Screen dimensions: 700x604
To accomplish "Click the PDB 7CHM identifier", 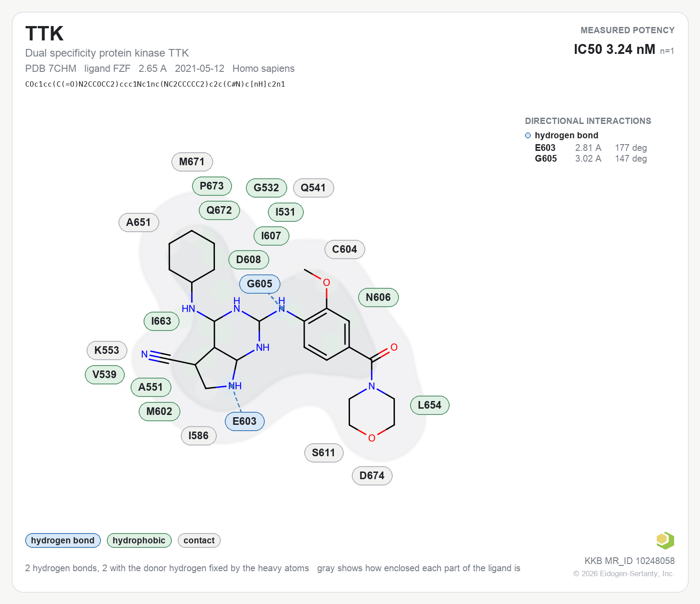I will (51, 68).
